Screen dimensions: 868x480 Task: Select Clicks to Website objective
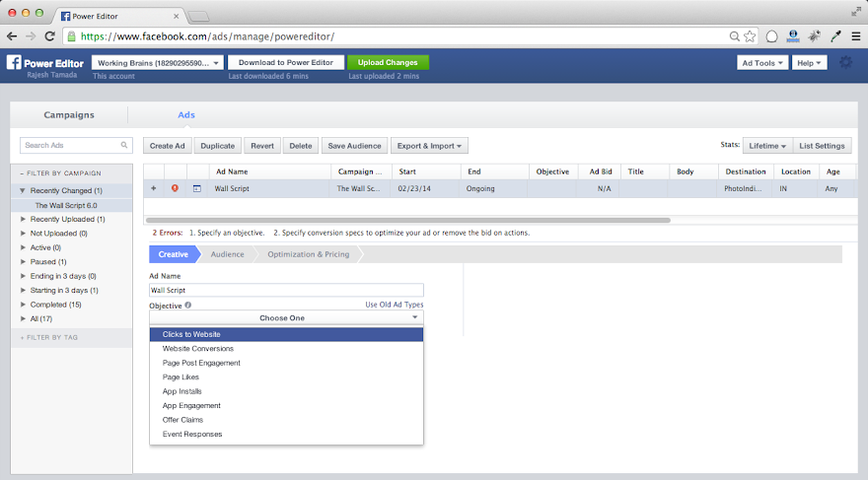click(x=286, y=334)
